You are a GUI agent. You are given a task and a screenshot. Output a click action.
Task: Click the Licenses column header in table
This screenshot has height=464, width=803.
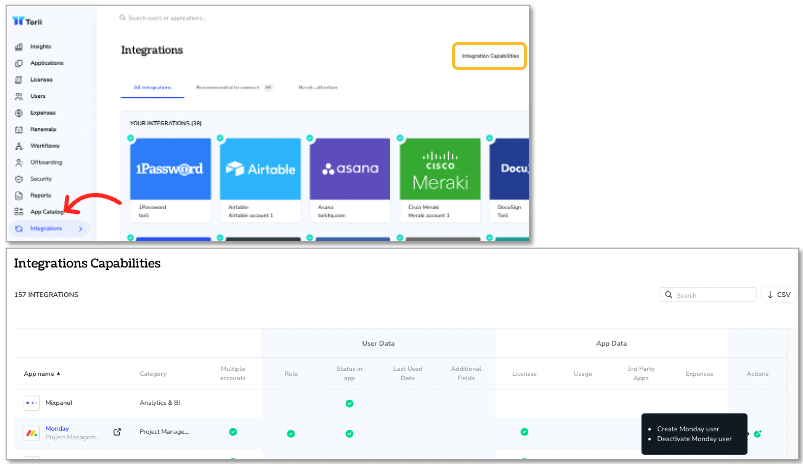point(524,374)
